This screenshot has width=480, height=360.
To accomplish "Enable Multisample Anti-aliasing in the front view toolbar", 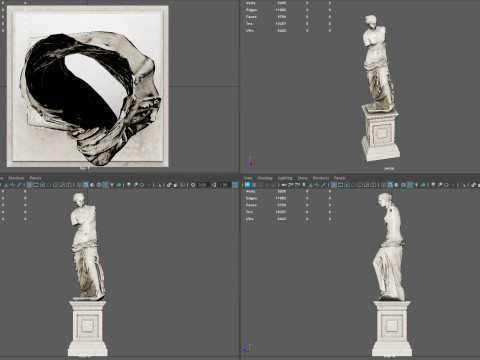I will click(142, 185).
